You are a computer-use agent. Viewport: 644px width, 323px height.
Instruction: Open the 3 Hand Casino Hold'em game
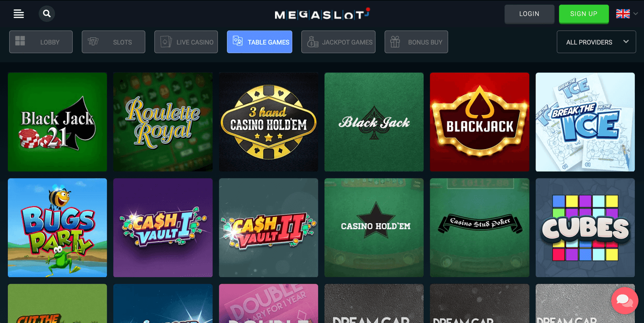[x=268, y=122]
